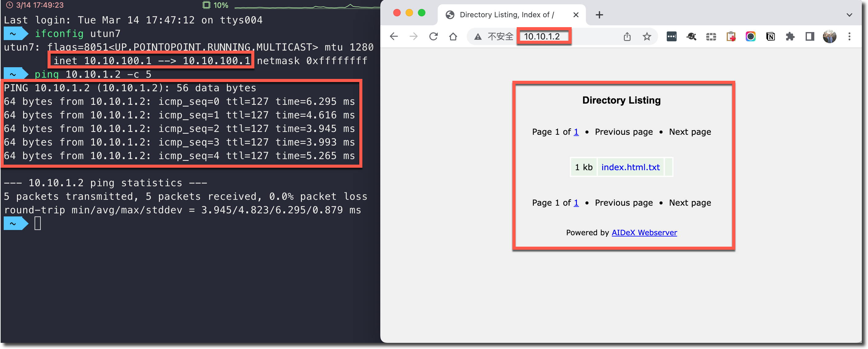868x349 pixels.
Task: Click the browser back arrow
Action: [394, 36]
